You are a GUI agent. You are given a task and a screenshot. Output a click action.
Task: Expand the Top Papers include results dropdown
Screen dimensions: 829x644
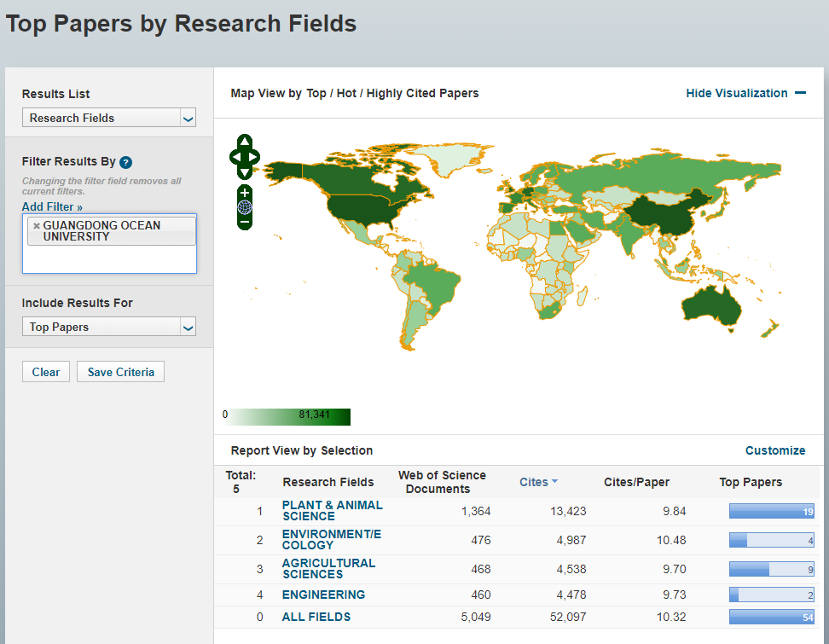[109, 327]
